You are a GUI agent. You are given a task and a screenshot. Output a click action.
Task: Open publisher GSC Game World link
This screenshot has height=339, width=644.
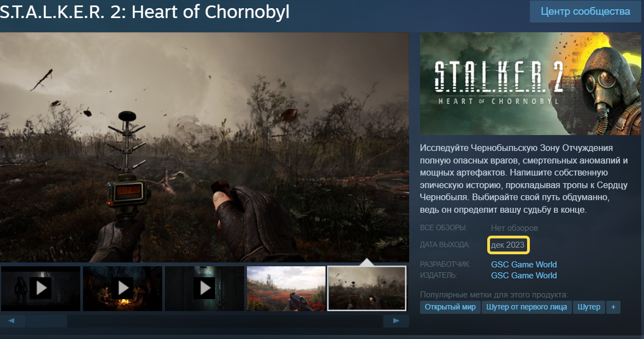coord(524,276)
